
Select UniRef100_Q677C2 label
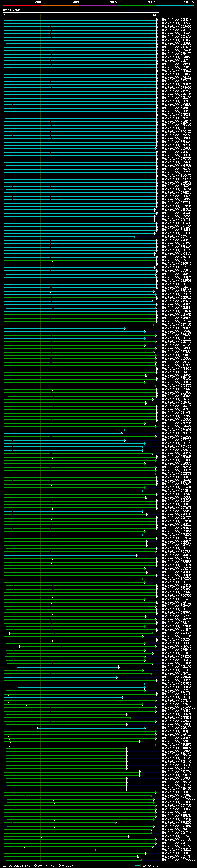click(177, 440)
